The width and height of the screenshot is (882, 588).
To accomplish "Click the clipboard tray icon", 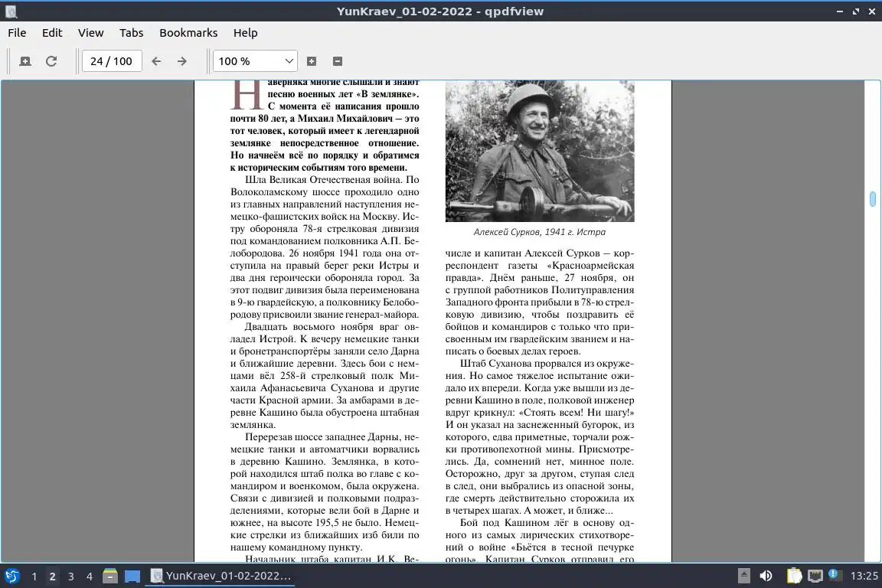I will pyautogui.click(x=794, y=576).
